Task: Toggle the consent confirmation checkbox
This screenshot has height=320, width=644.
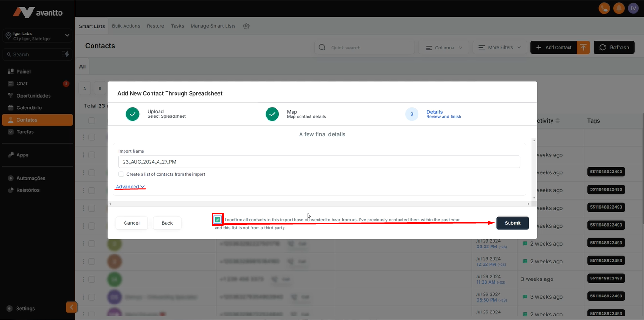Action: pyautogui.click(x=217, y=220)
